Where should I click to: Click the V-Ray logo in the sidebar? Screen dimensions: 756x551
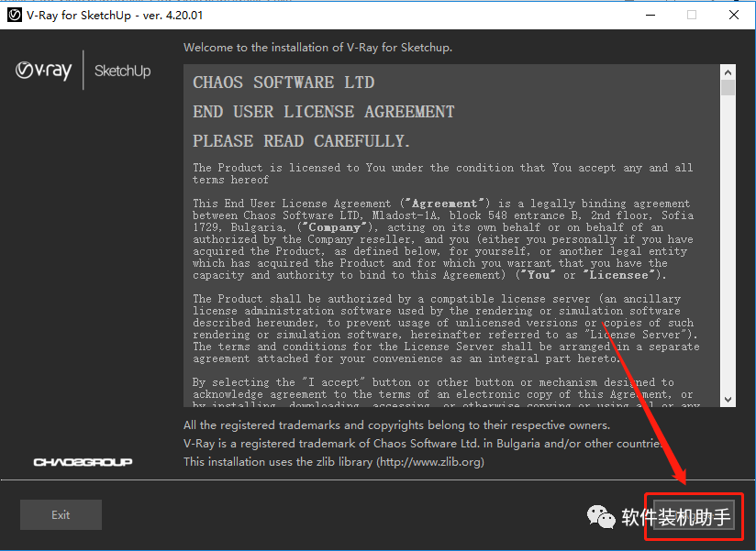click(43, 71)
